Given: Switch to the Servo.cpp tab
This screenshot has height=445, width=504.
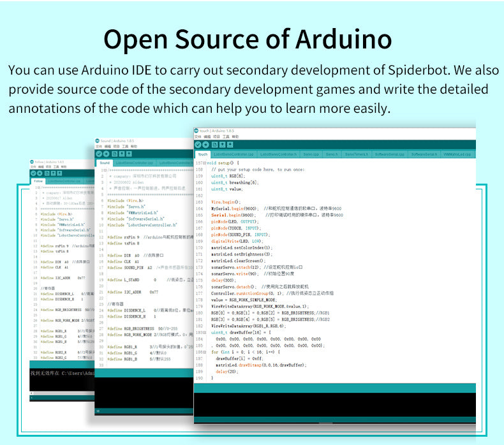Looking at the screenshot, I should pyautogui.click(x=311, y=154).
